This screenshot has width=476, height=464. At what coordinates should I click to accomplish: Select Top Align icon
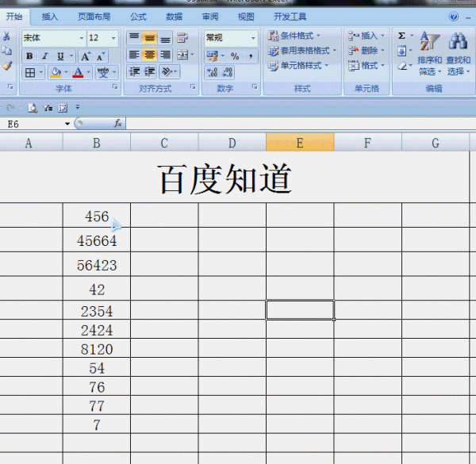[134, 37]
